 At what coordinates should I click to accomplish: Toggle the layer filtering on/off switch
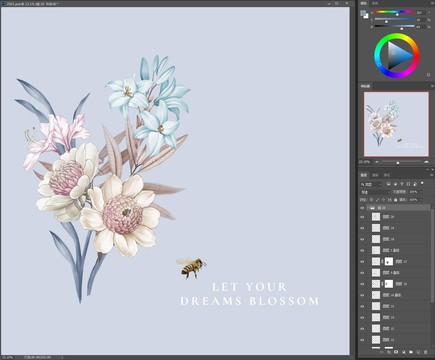pyautogui.click(x=422, y=183)
